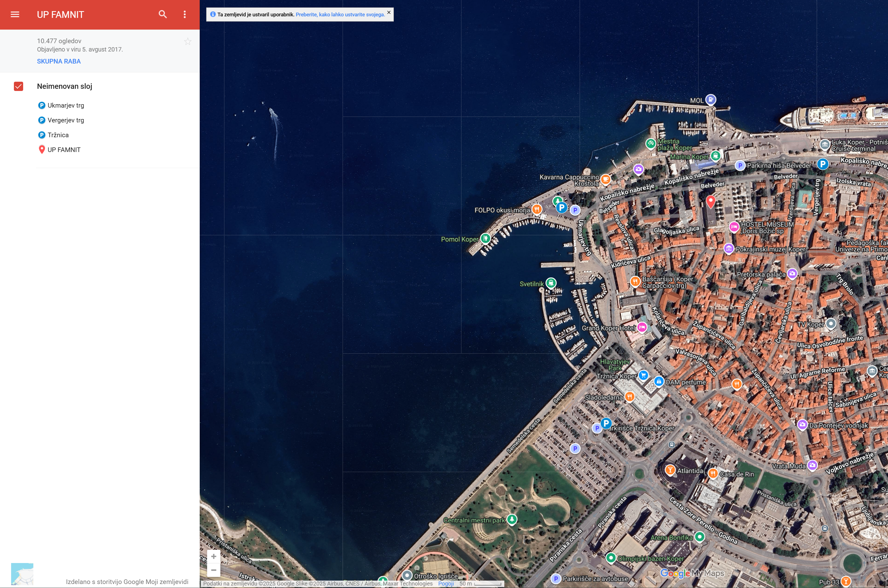Close the user-created map notice
888x588 pixels.
[389, 12]
